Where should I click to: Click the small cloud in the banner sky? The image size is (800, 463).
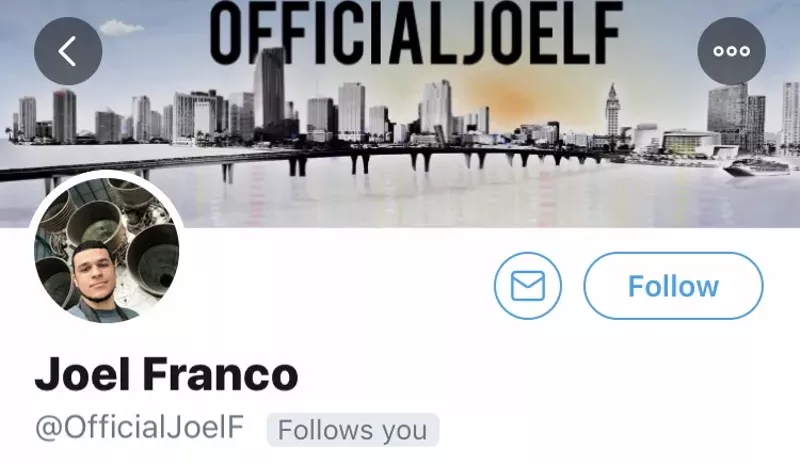[120, 27]
